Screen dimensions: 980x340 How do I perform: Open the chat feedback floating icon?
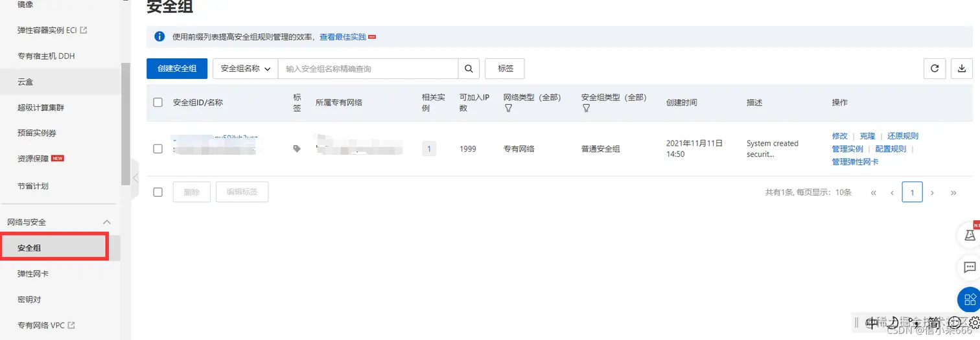tap(970, 267)
